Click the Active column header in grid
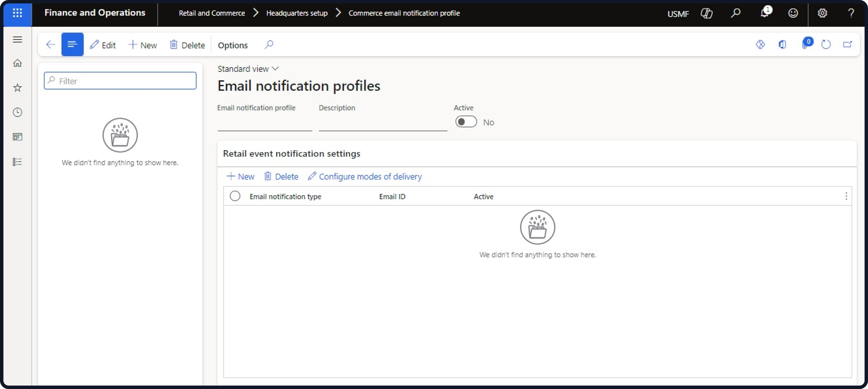This screenshot has width=868, height=389. tap(483, 197)
